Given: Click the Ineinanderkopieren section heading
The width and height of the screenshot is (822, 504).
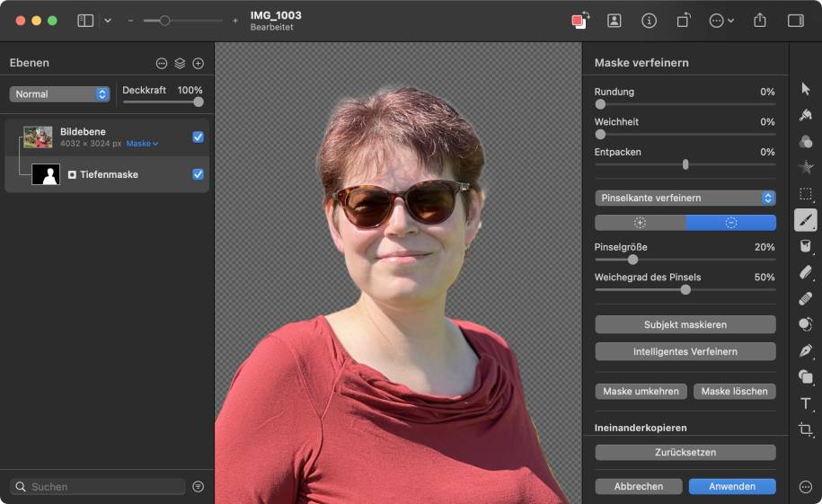Looking at the screenshot, I should [x=641, y=428].
